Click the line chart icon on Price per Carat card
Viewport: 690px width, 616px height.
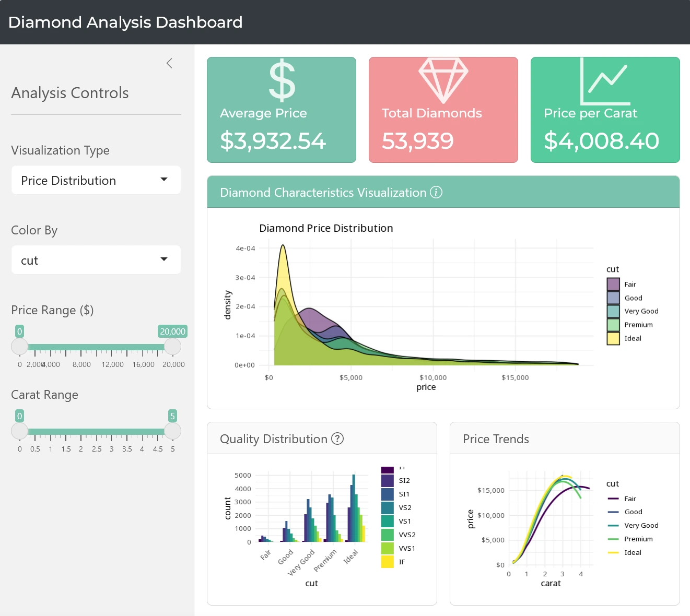coord(605,81)
